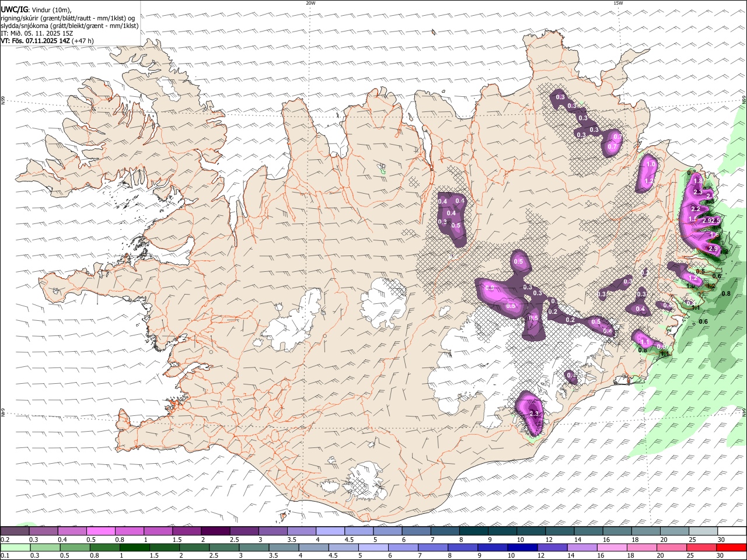Choose the bright red rain swatch after 30

(x=731, y=547)
